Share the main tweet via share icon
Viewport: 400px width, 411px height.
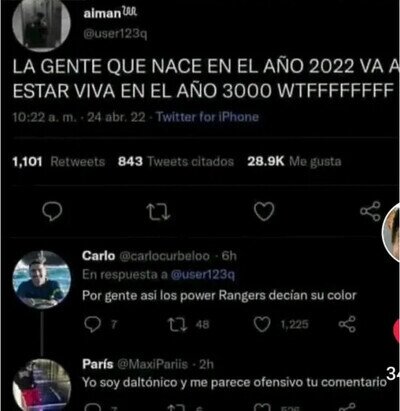click(370, 211)
